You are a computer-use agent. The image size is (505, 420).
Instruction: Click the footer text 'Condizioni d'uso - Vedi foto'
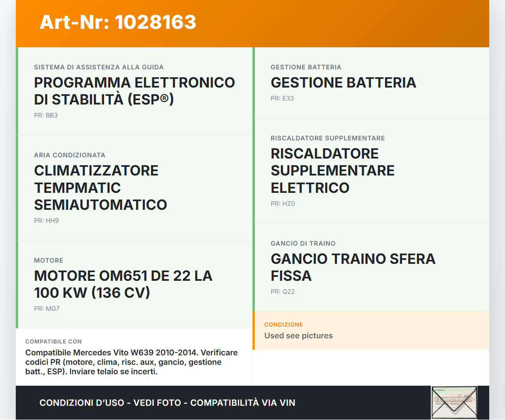pos(167,403)
